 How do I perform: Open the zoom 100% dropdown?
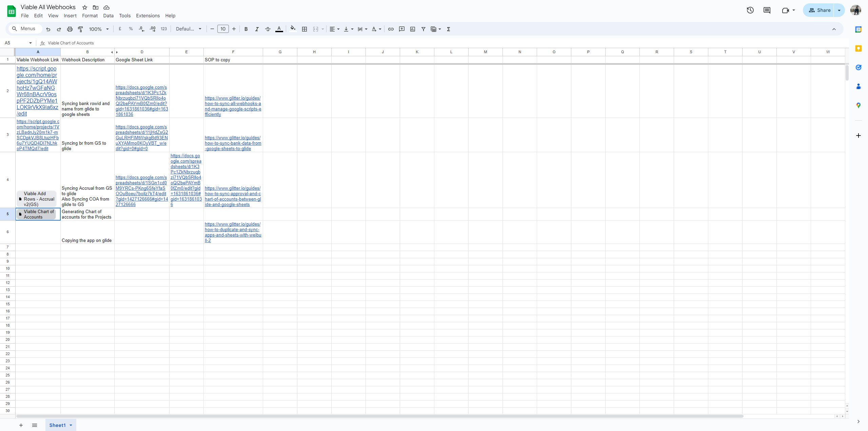99,29
